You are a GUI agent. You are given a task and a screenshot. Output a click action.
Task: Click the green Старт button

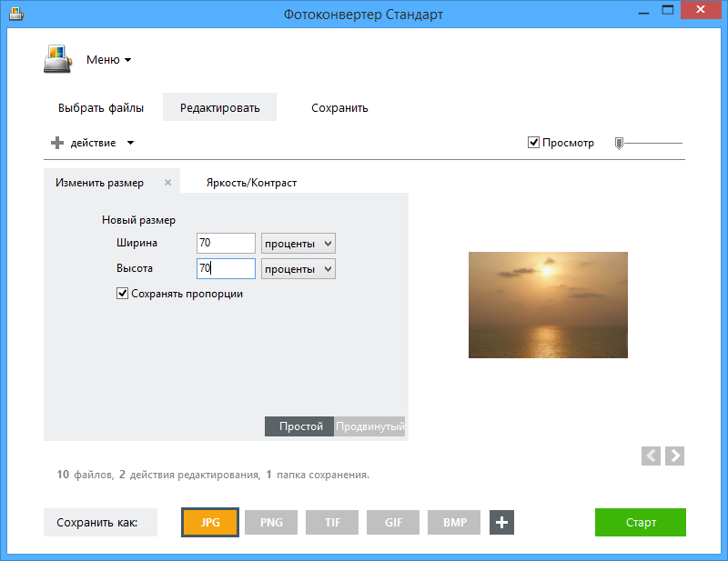pos(641,523)
